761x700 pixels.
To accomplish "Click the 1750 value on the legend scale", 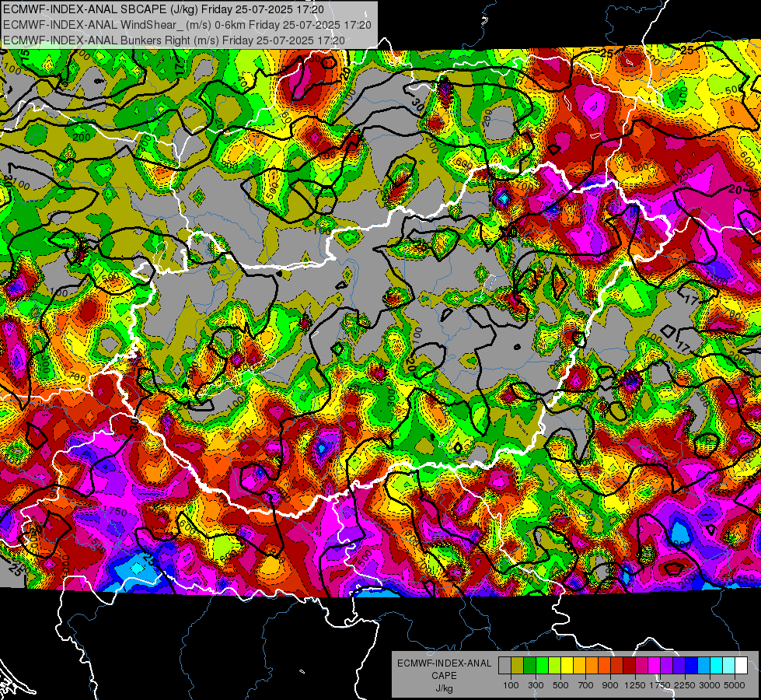I will coord(660,685).
